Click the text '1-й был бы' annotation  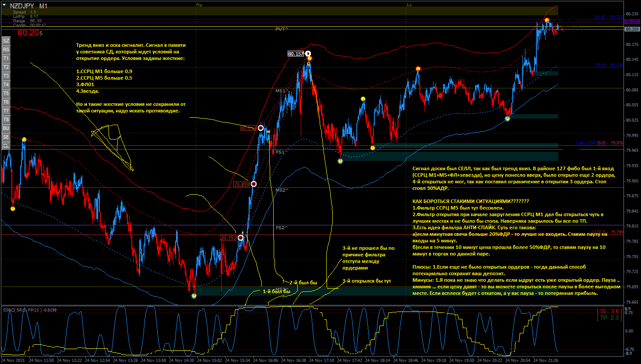coord(276,291)
